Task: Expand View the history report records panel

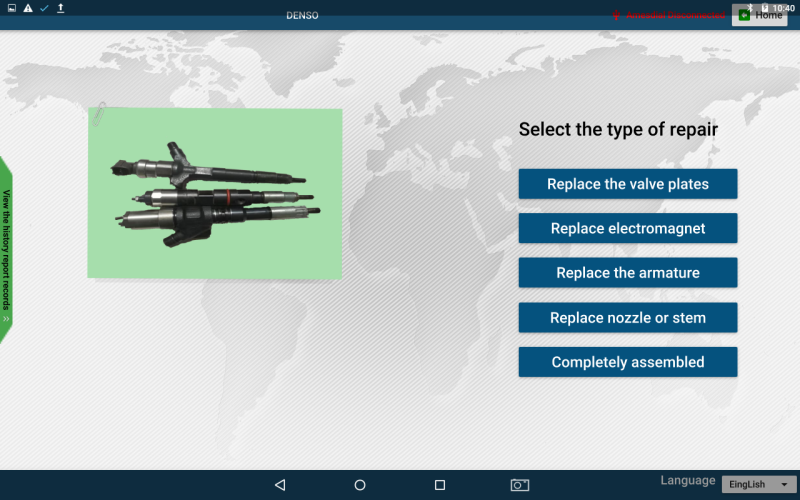Action: (6, 245)
